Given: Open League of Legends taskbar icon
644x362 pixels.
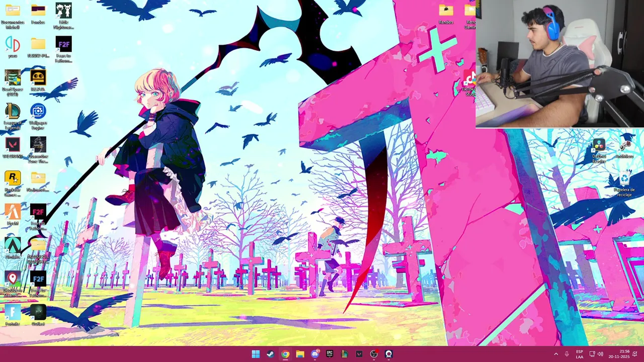Looking at the screenshot, I should pyautogui.click(x=344, y=354).
